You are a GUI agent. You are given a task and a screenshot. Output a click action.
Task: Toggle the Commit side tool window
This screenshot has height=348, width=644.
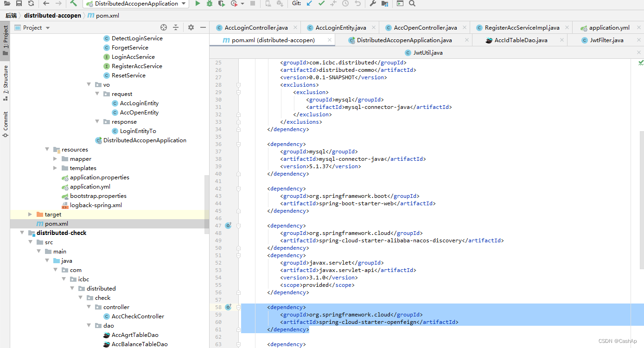(x=5, y=124)
